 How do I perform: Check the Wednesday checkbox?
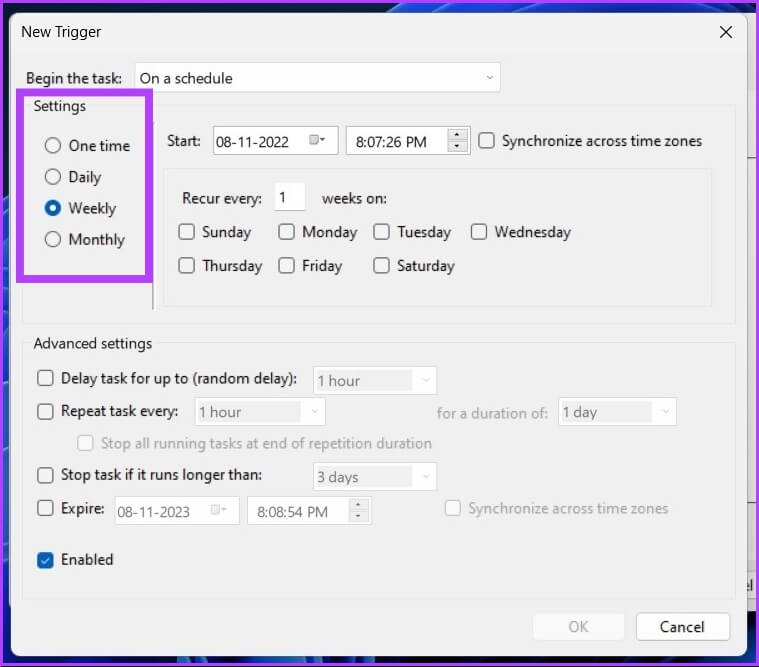(479, 232)
